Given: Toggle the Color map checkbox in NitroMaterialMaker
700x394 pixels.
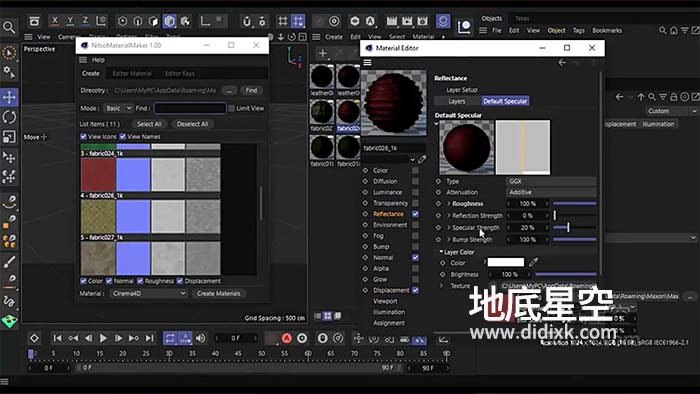Looking at the screenshot, I should click(83, 281).
